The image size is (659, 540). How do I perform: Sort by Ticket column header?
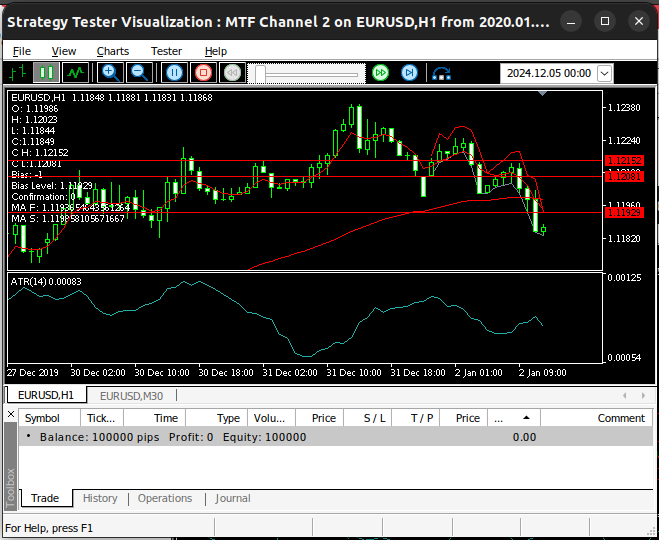101,418
